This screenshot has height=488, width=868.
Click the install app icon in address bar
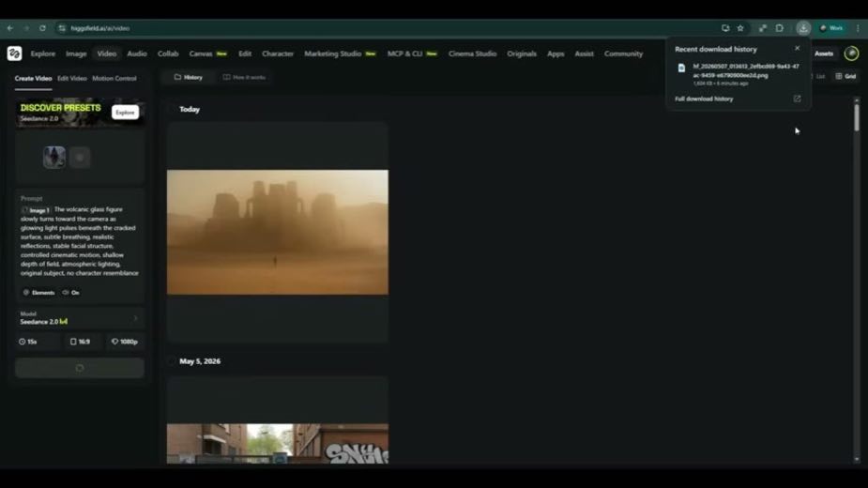click(x=725, y=28)
